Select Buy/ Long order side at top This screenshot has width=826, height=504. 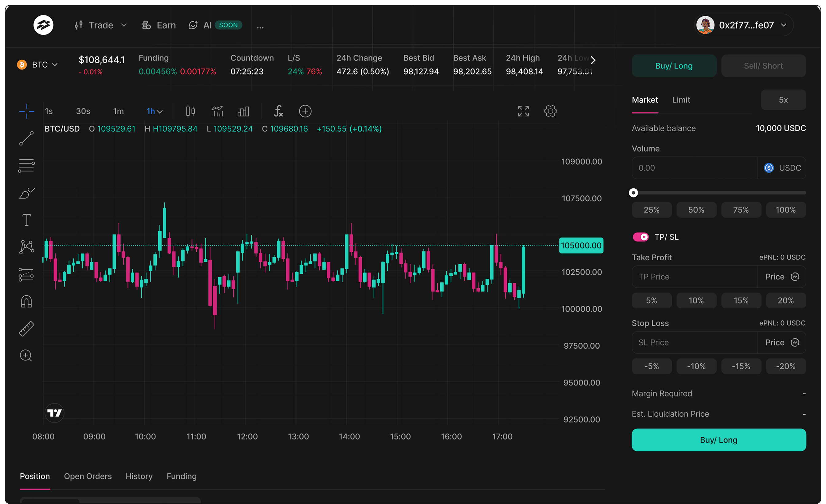(674, 66)
